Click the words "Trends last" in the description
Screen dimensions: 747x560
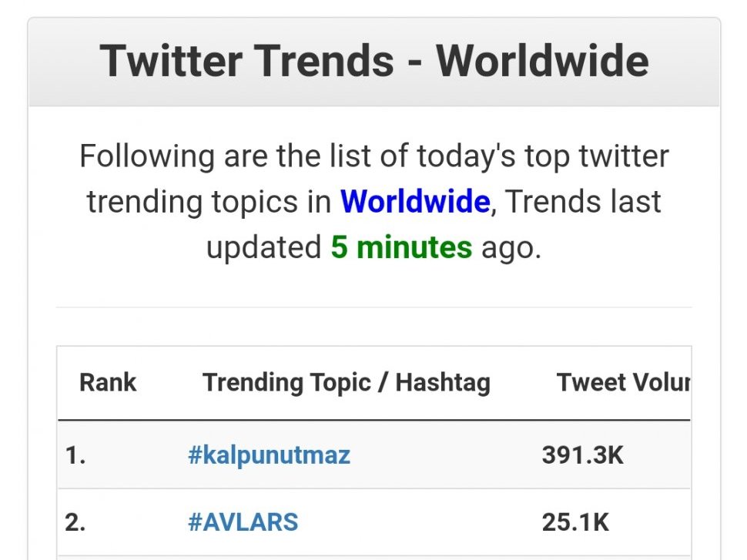(x=583, y=202)
